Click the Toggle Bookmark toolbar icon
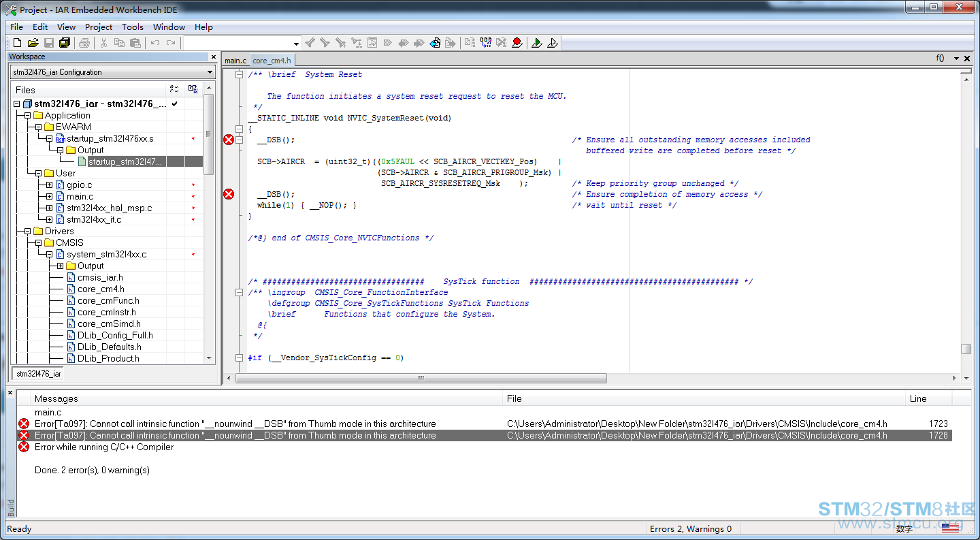Viewport: 980px width, 540px height. point(388,43)
